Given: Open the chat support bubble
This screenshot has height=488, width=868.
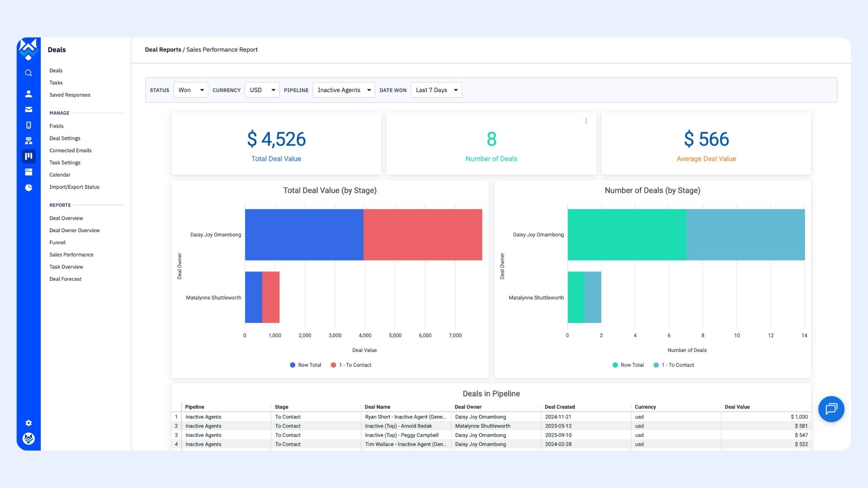Looking at the screenshot, I should coord(831,409).
